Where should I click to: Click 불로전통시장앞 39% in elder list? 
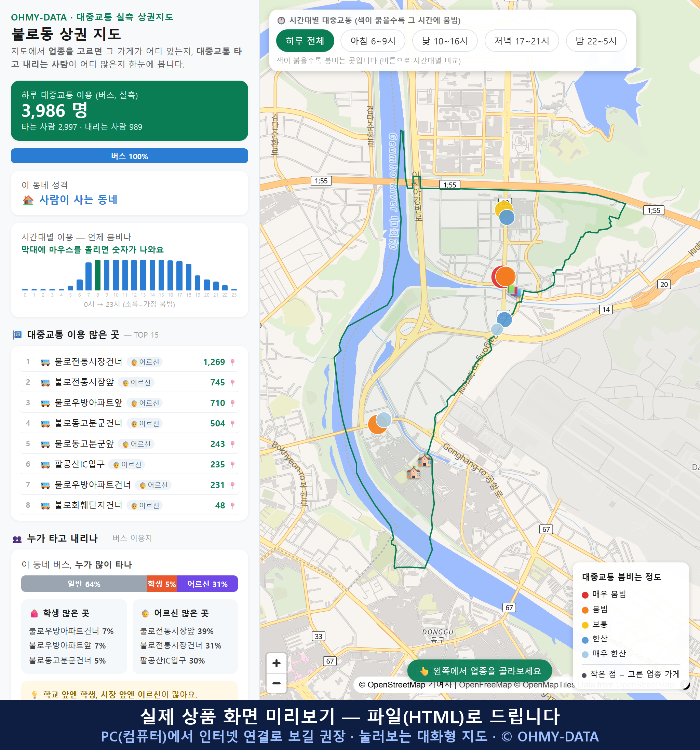coord(177,631)
